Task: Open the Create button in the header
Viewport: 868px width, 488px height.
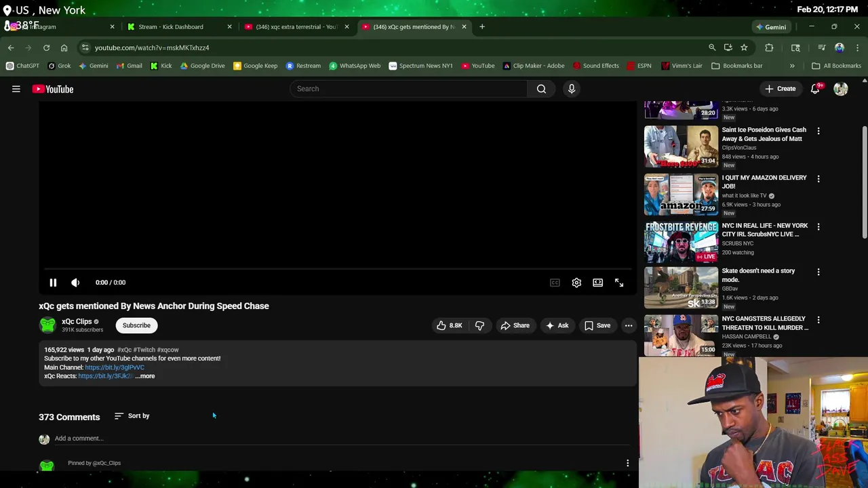Action: coord(781,89)
